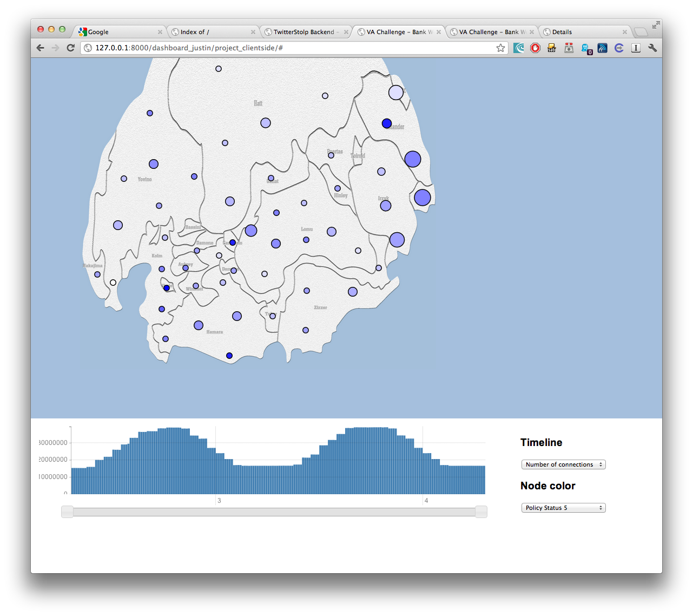Click the Hinley region label
This screenshot has height=616, width=693.
click(341, 195)
